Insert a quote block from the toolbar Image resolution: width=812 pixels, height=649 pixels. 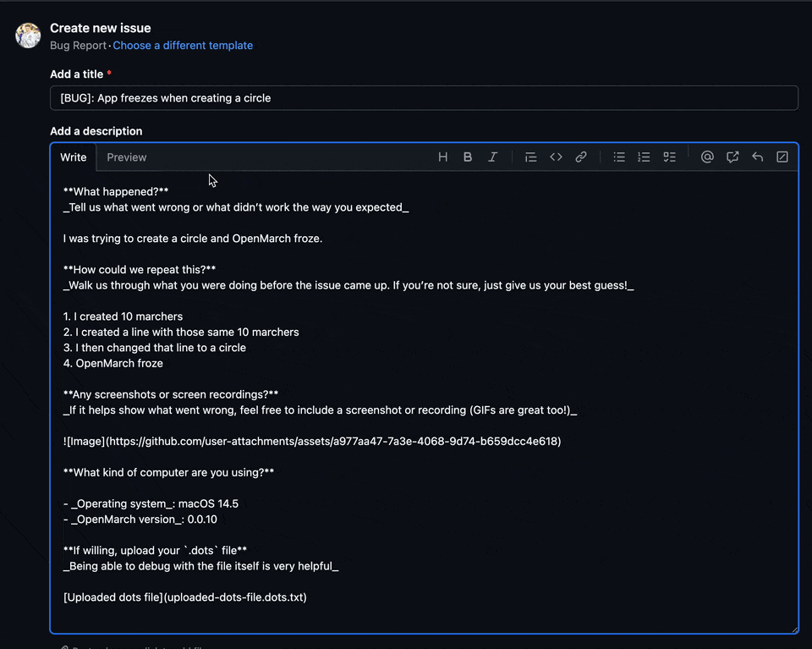(531, 157)
